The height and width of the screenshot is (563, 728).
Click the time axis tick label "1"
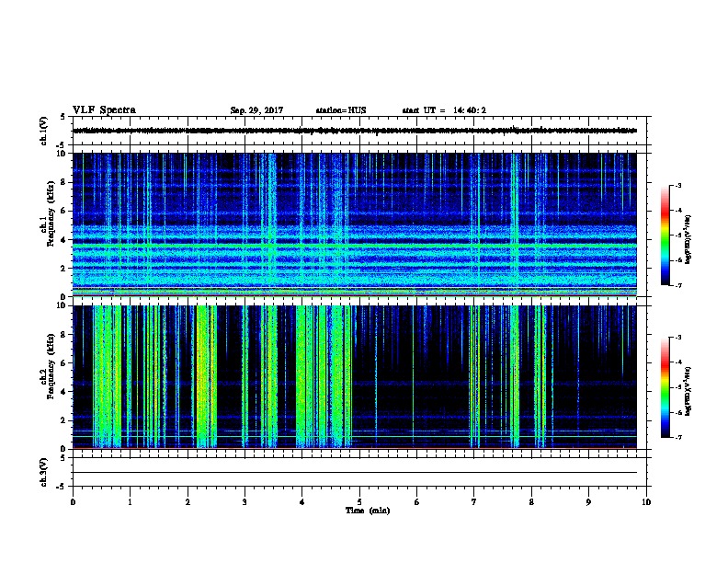[130, 502]
